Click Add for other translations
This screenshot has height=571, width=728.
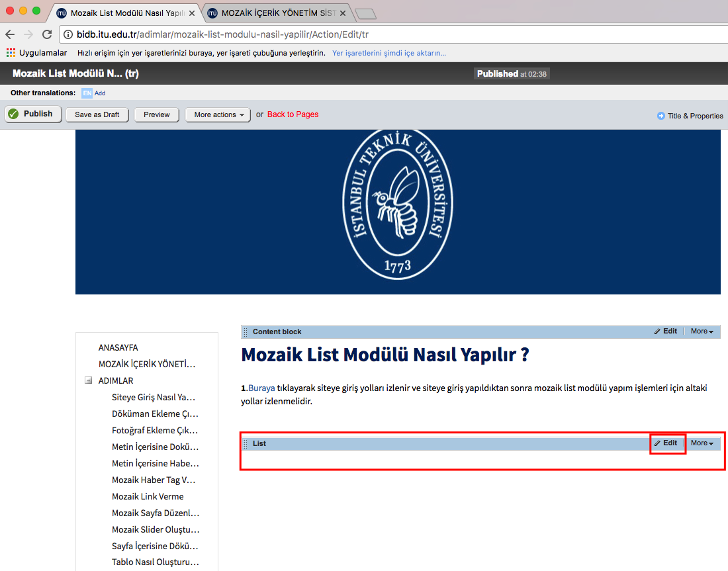(100, 93)
